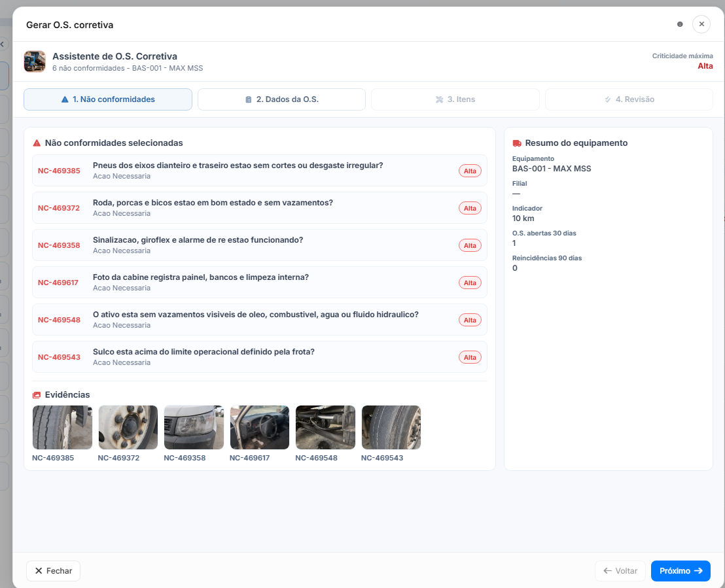Screen dimensions: 725x588
Task: Close the Gerar O.S. corretiva dialog
Action: pos(701,24)
